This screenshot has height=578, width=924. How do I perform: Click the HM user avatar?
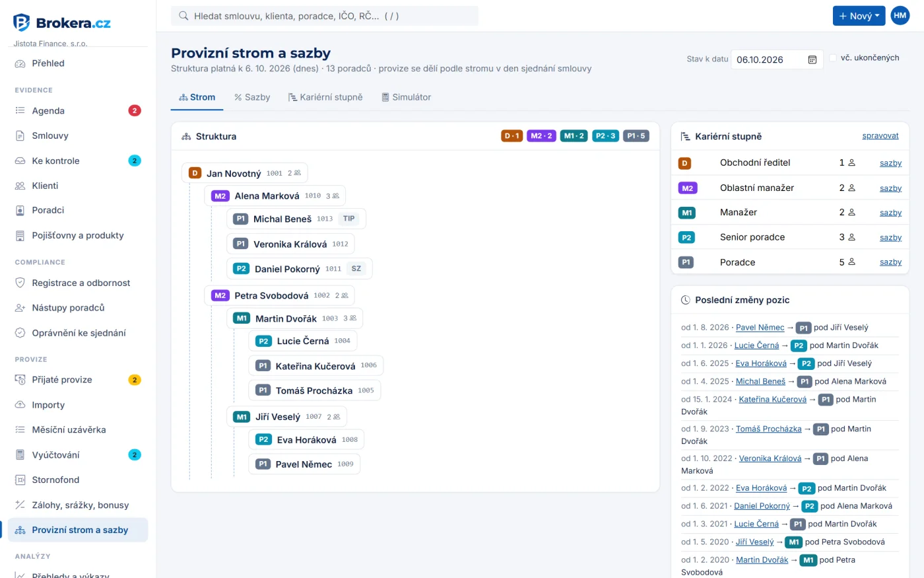(900, 16)
